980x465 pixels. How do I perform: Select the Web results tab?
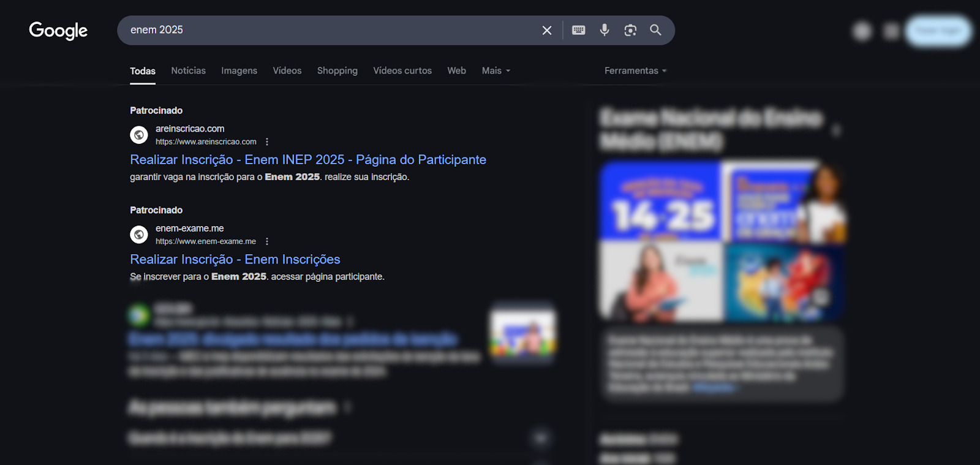[x=456, y=70]
